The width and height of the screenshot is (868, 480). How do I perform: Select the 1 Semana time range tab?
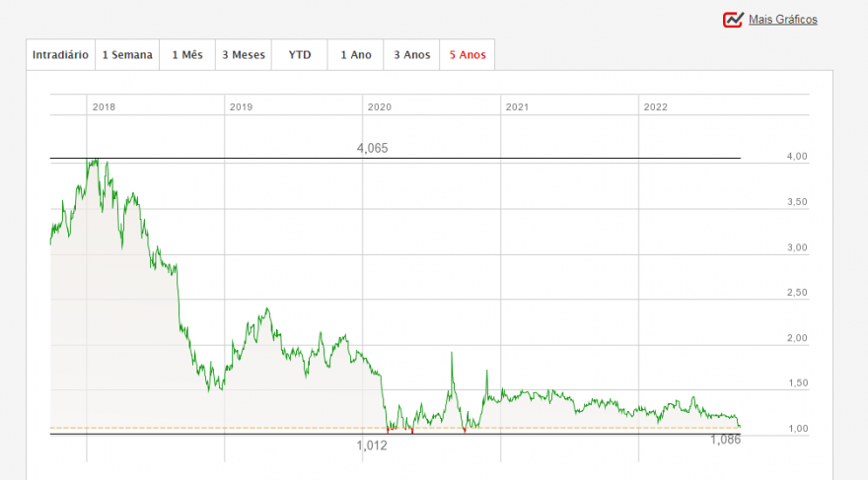tap(127, 55)
